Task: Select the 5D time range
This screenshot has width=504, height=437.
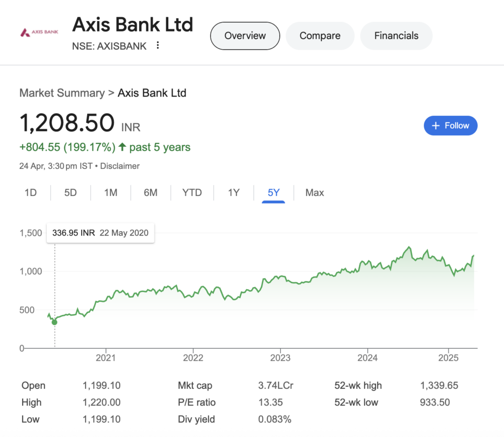Action: (x=70, y=193)
